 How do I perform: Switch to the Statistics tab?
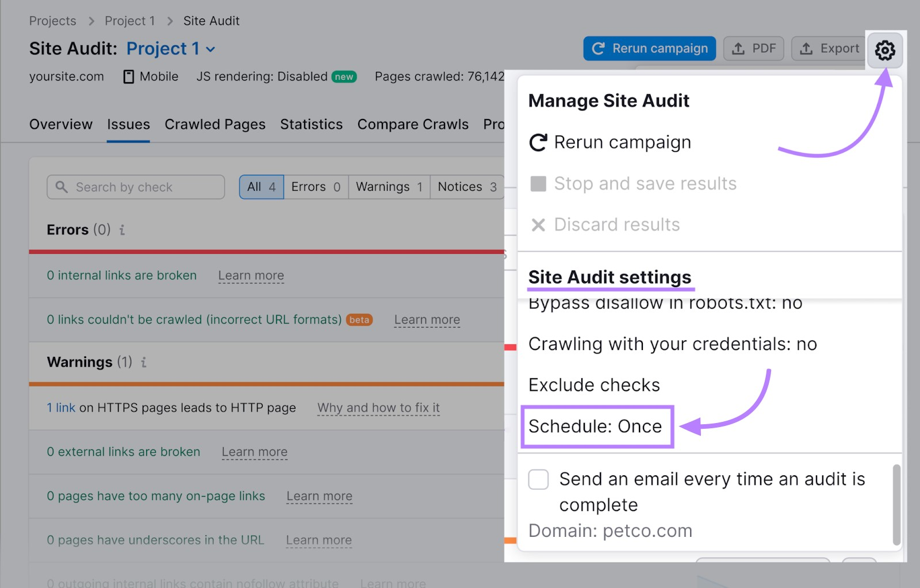[x=311, y=124]
